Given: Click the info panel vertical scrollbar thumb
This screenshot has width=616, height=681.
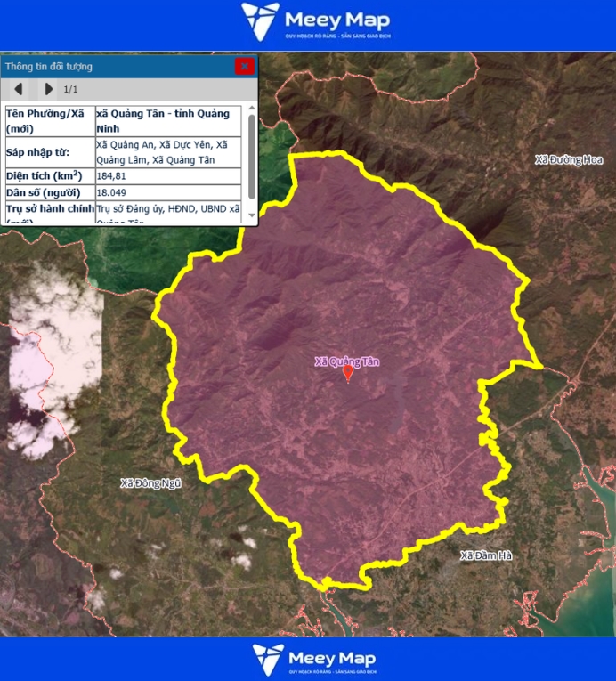Looking at the screenshot, I should pos(252,156).
